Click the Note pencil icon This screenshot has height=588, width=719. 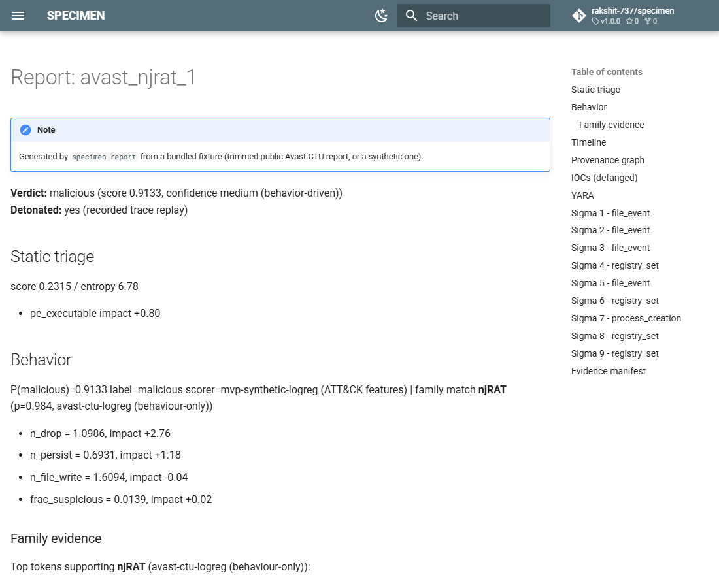pyautogui.click(x=25, y=130)
